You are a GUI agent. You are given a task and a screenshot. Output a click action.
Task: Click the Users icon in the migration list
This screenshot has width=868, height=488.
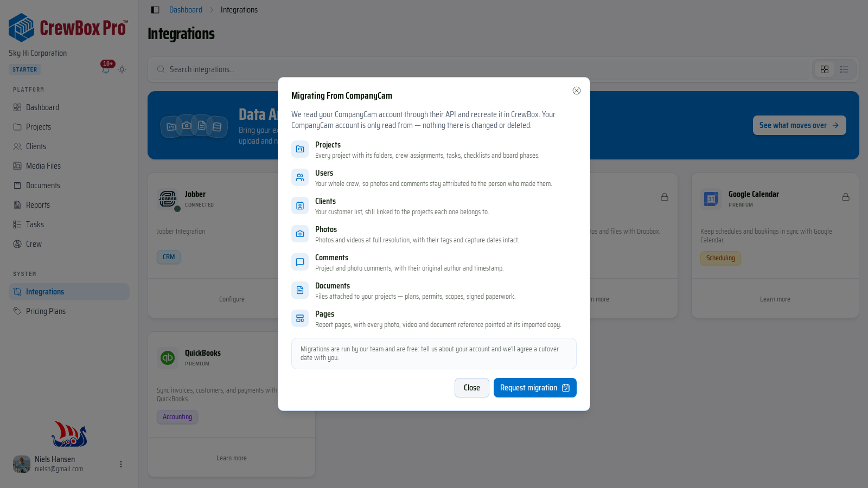[x=300, y=177]
